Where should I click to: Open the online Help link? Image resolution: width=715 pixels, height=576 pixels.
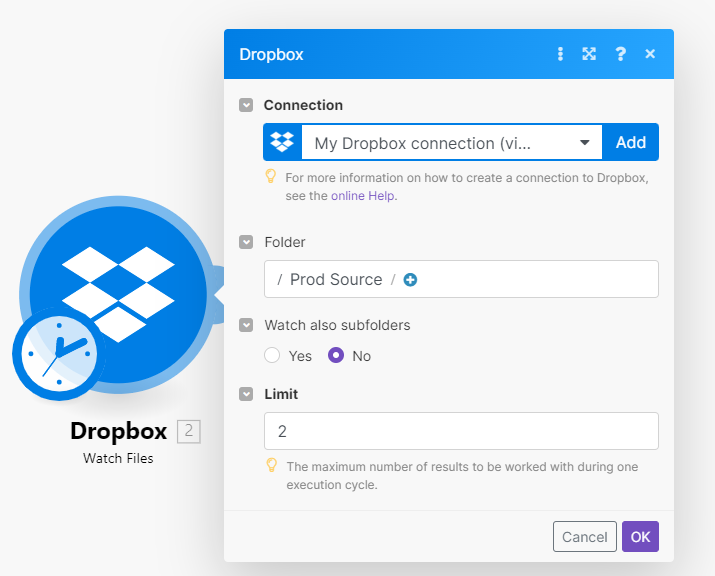pyautogui.click(x=363, y=196)
